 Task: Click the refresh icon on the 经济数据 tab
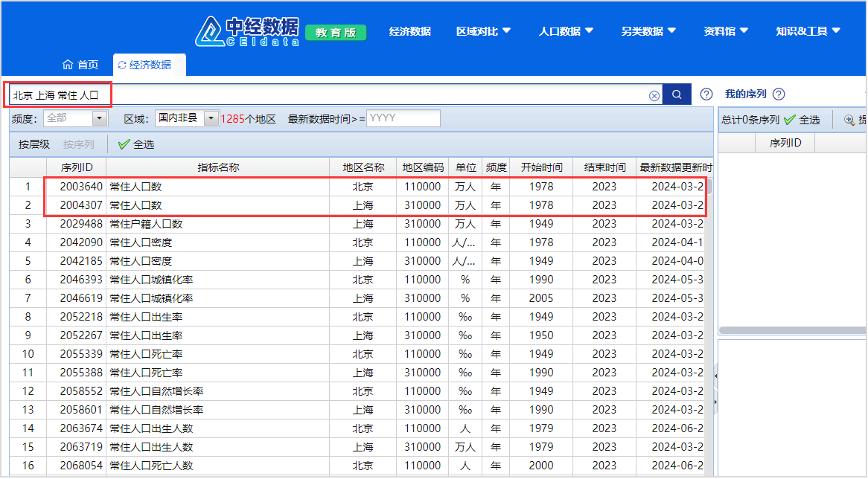[x=122, y=65]
